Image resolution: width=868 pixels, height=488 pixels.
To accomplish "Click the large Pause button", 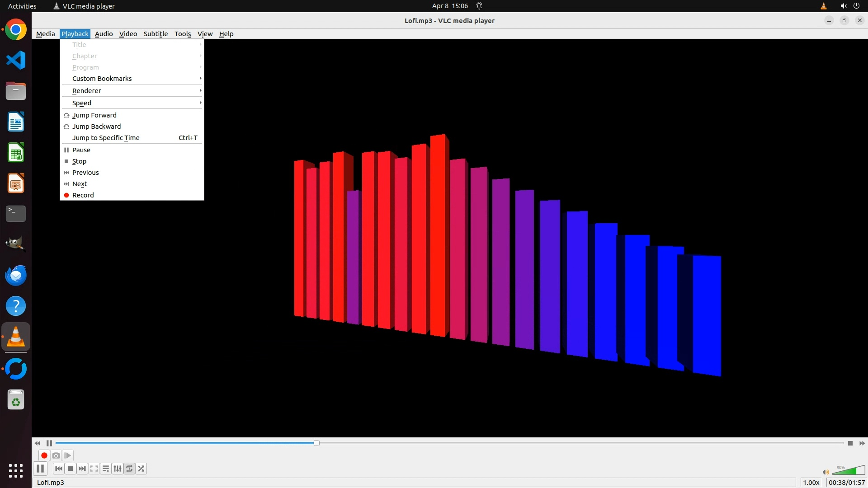I will (40, 469).
